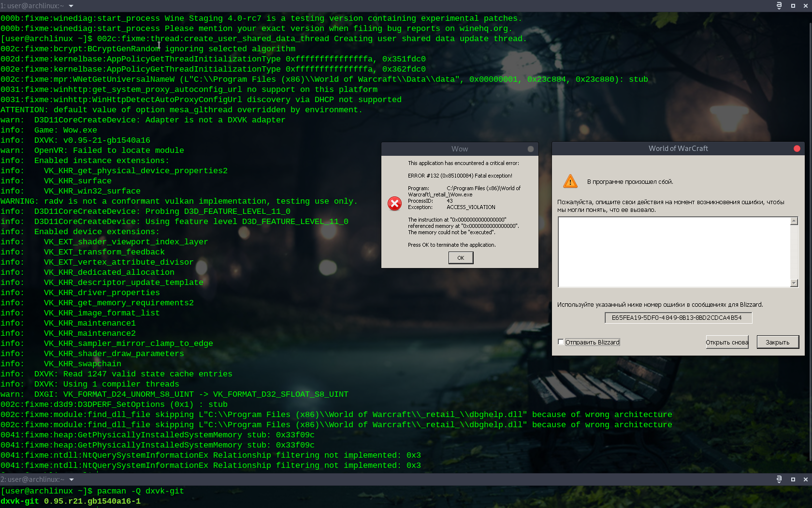Click the 'D3DPERF_SetOptions (0x1) : stub' line
This screenshot has width=812, height=508.
coord(114,404)
